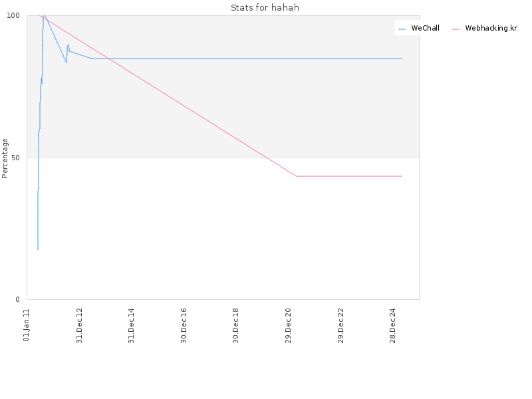Click the 29.Dec.20 date label
Image resolution: width=532 pixels, height=399 pixels.
pos(289,326)
